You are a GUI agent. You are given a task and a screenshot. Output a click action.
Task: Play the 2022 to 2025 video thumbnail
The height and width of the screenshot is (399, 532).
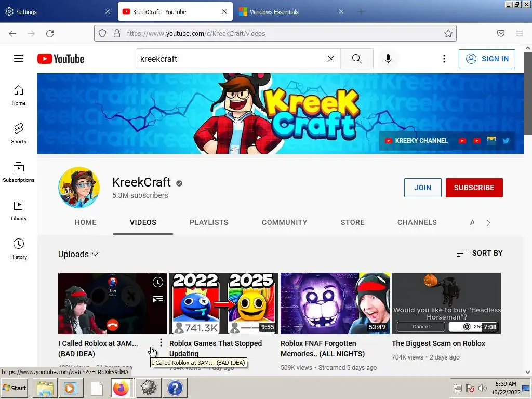click(223, 303)
